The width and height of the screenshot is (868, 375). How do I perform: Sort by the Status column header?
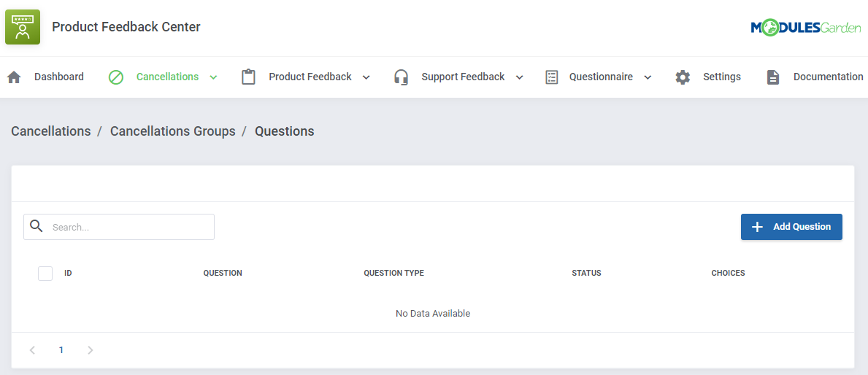[x=586, y=274]
